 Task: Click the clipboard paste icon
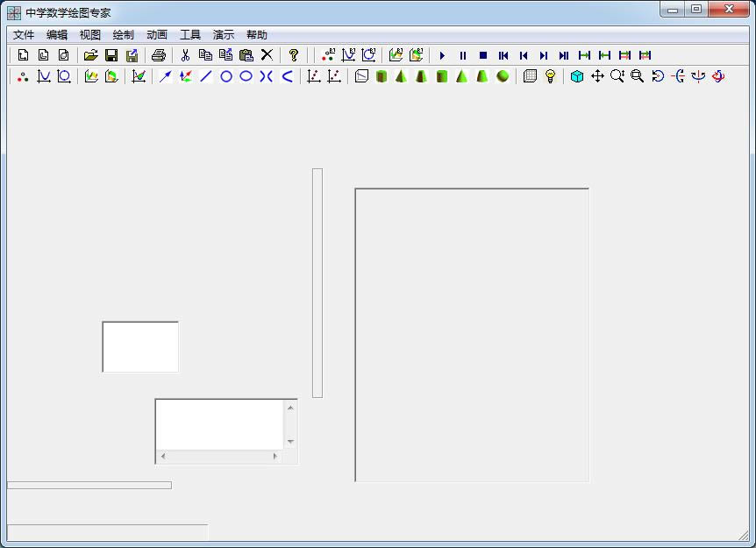pyautogui.click(x=246, y=55)
